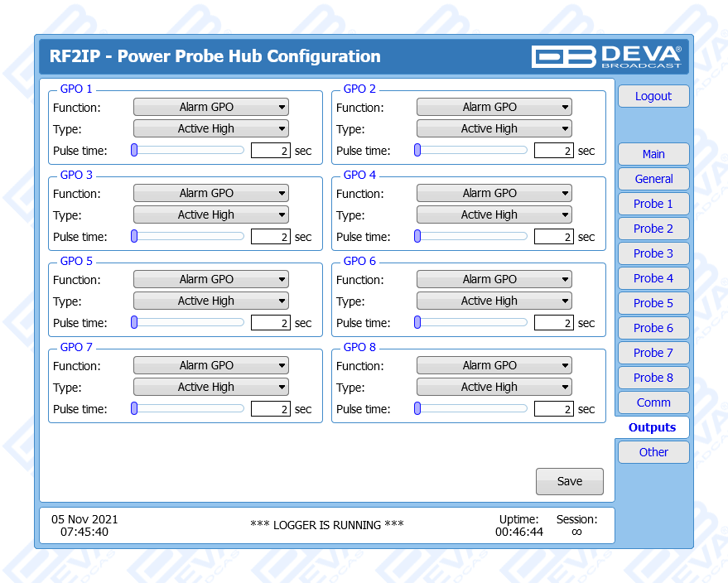The image size is (728, 583).
Task: Click GPO 1 Pulse time slider handle
Action: point(134,150)
